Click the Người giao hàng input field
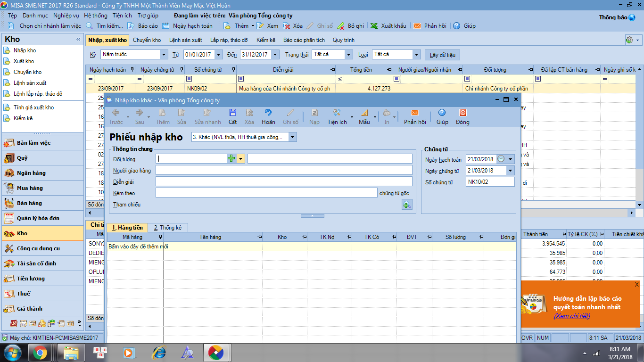Screen dimensions: 644x362 [x=284, y=170]
